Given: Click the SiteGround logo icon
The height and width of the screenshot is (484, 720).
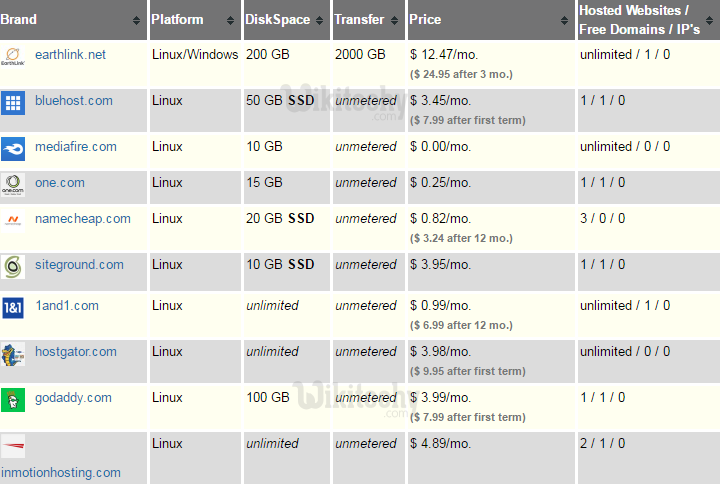Looking at the screenshot, I should pyautogui.click(x=13, y=266).
